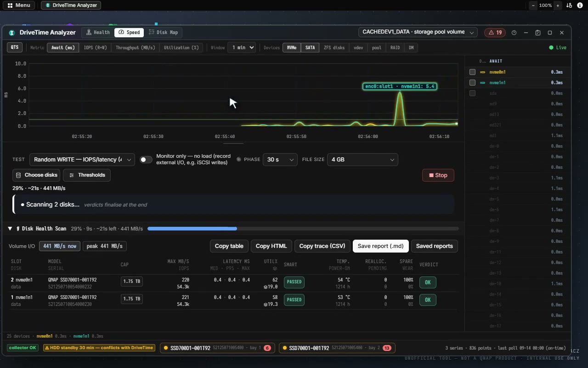Open the HDD standby conflict warning
588x368 pixels.
point(99,348)
